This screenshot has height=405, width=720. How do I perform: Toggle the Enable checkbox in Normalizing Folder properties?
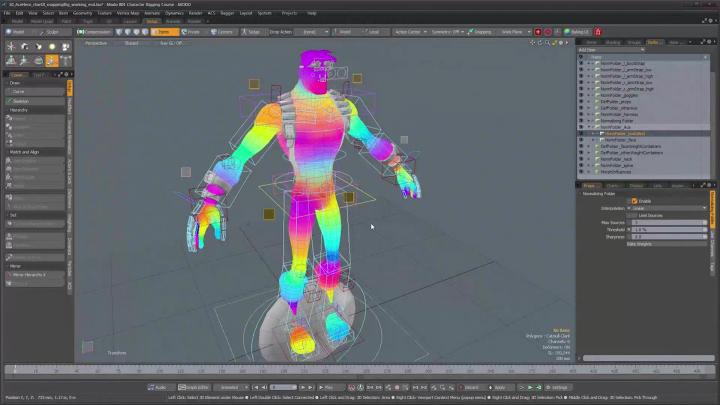pyautogui.click(x=633, y=201)
